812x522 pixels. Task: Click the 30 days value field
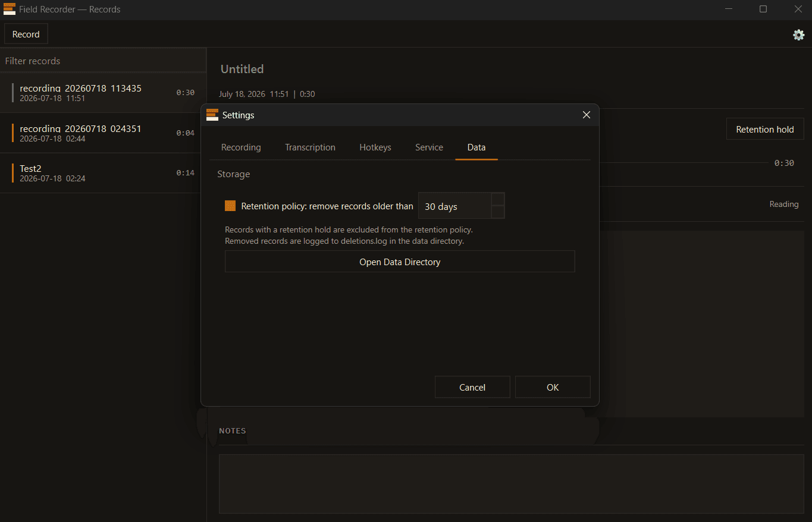pos(455,206)
